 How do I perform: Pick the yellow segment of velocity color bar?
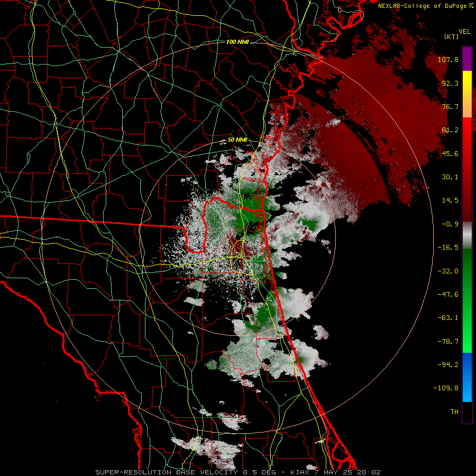coord(467,94)
